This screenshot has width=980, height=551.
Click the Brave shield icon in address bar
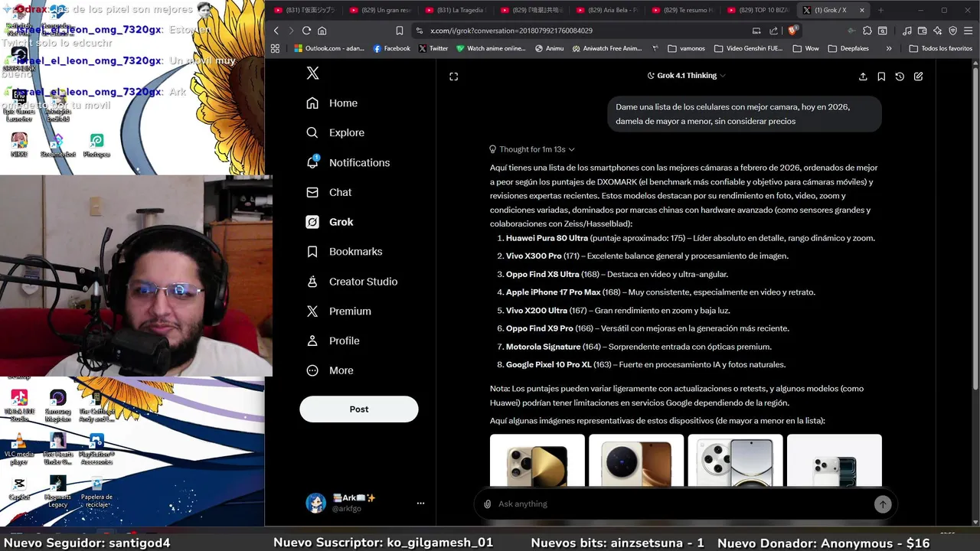tap(792, 31)
